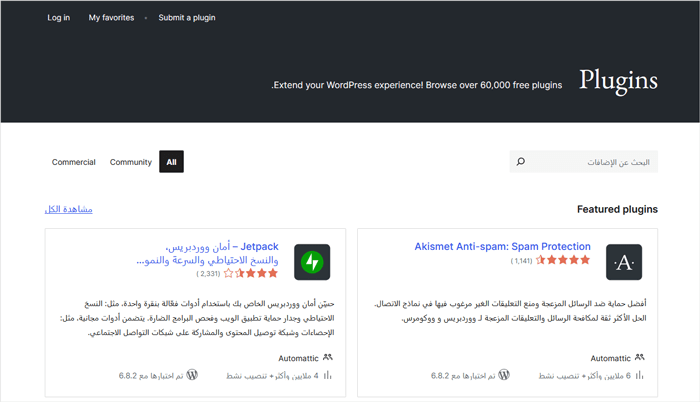Click 6 million active installs text
700x402 pixels.
pyautogui.click(x=584, y=376)
